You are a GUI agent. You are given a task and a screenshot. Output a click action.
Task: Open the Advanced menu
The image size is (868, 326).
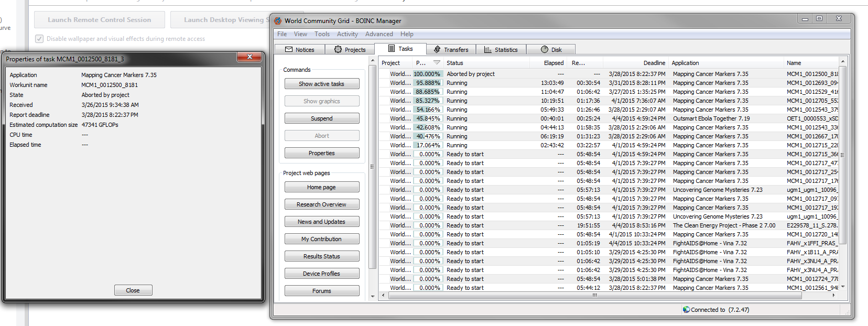pos(379,34)
